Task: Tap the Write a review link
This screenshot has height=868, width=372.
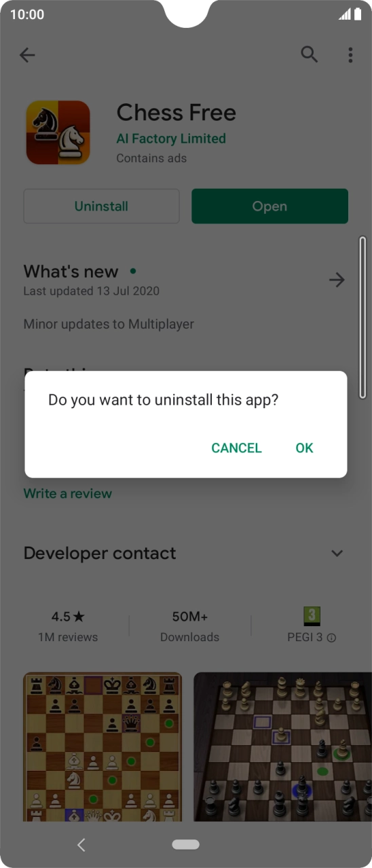Action: (68, 494)
